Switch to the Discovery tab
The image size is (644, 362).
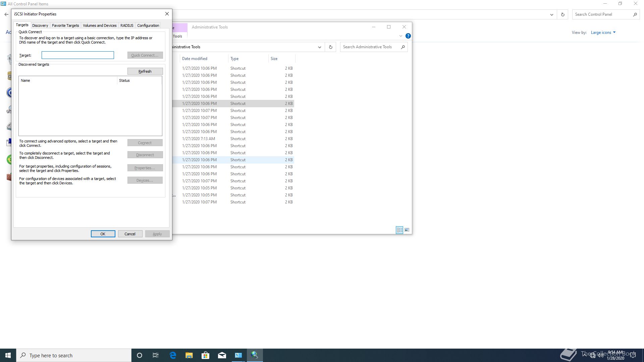point(40,25)
